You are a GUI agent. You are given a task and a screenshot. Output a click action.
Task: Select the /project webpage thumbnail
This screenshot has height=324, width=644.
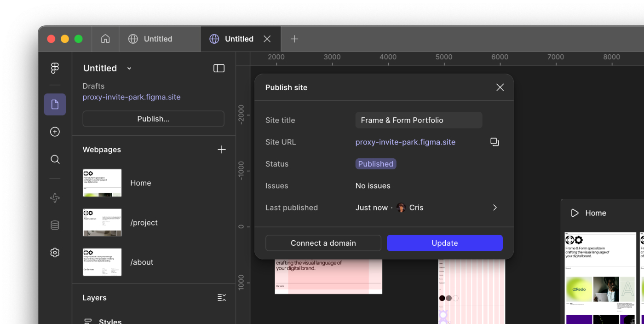point(102,222)
